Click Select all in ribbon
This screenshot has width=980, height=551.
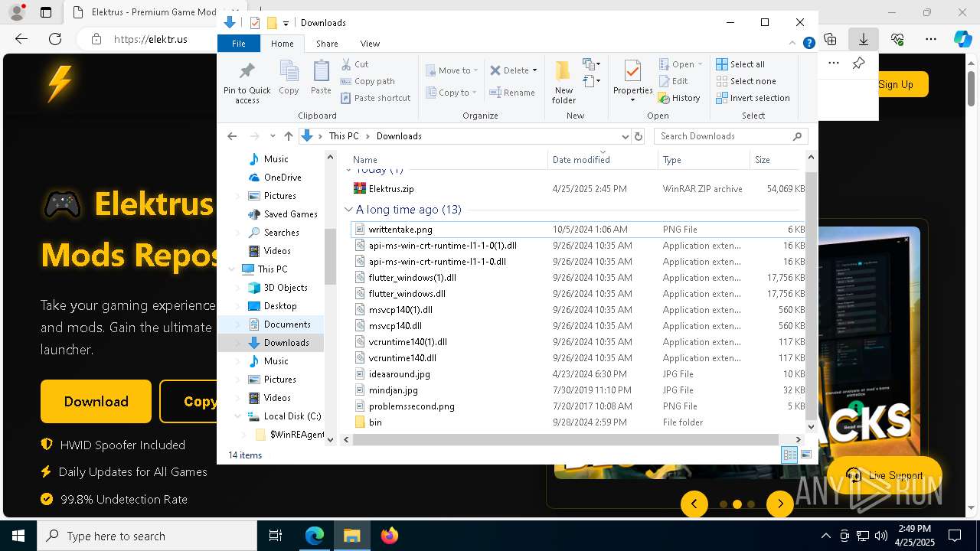tap(740, 64)
